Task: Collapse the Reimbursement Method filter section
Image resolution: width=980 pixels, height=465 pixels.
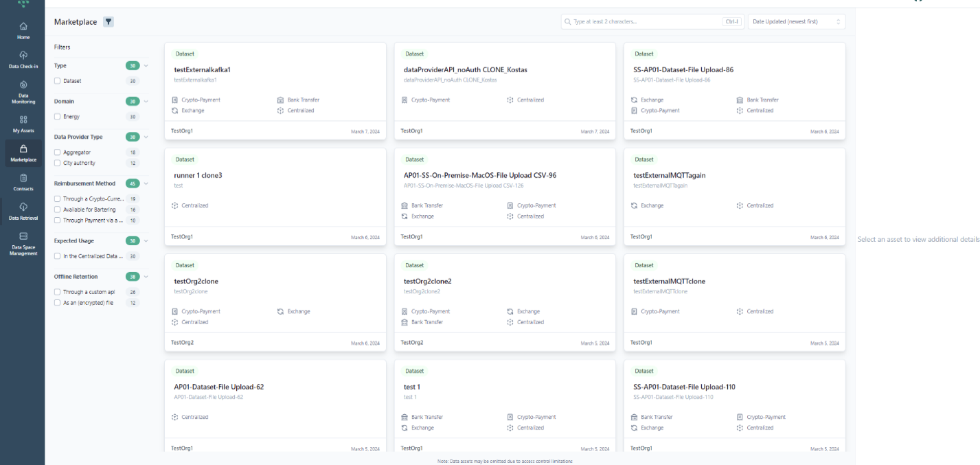Action: [146, 183]
